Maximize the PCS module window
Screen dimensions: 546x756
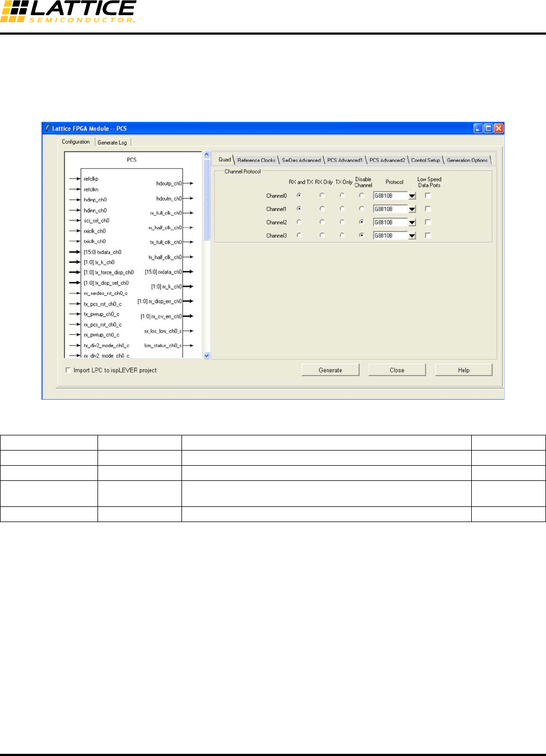[488, 128]
